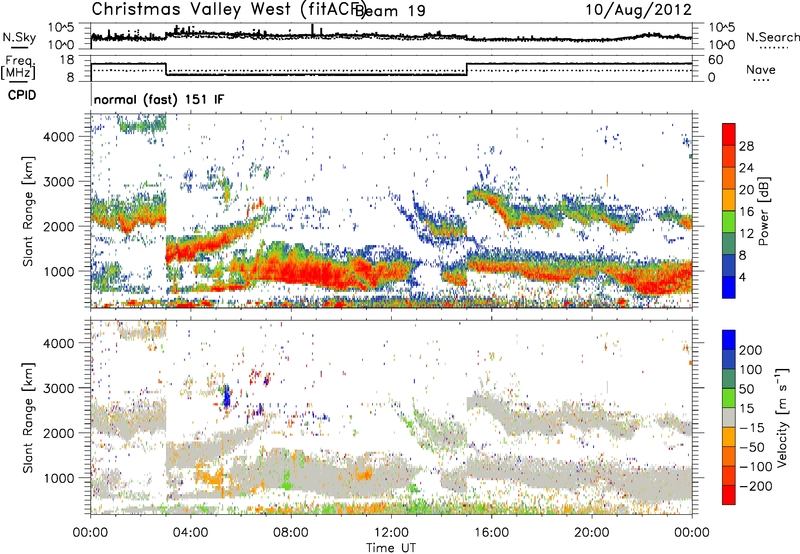
Task: Click the '-15' Velocity colorbar value
Action: 752,427
